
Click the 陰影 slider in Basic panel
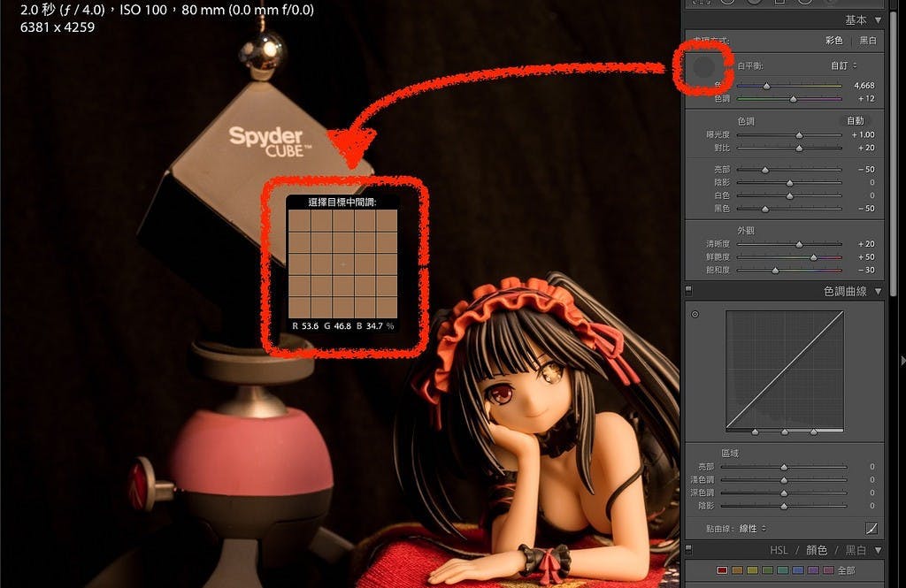point(788,183)
